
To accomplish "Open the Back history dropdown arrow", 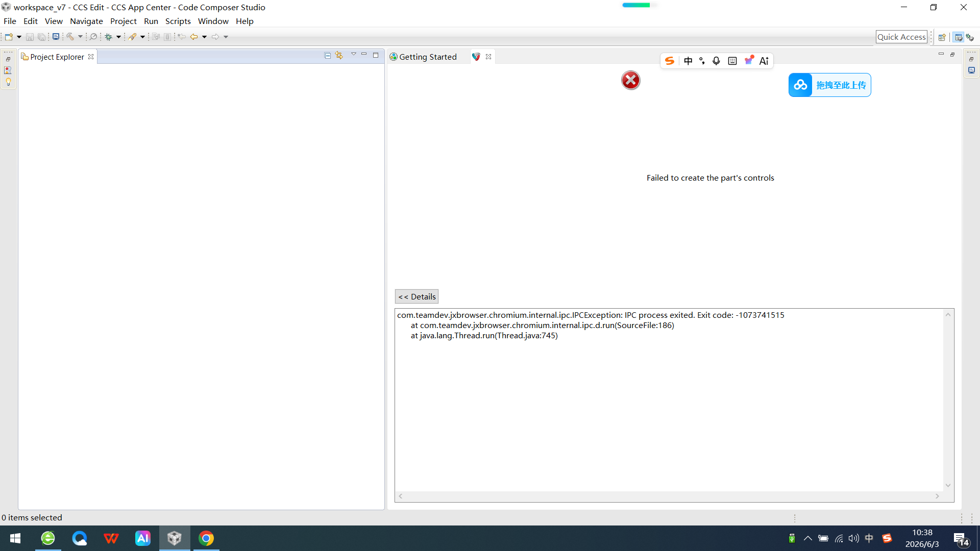I will (x=204, y=37).
